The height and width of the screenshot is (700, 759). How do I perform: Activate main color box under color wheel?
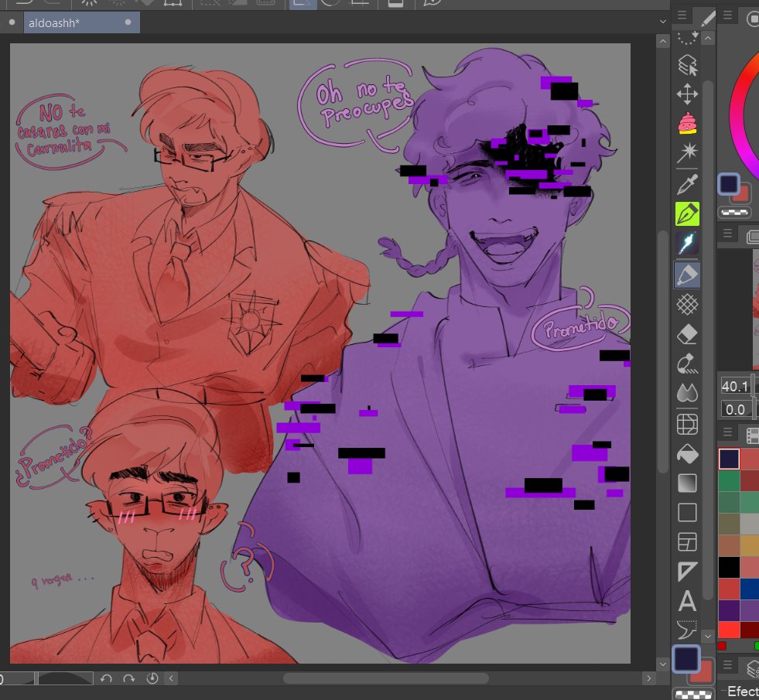729,184
